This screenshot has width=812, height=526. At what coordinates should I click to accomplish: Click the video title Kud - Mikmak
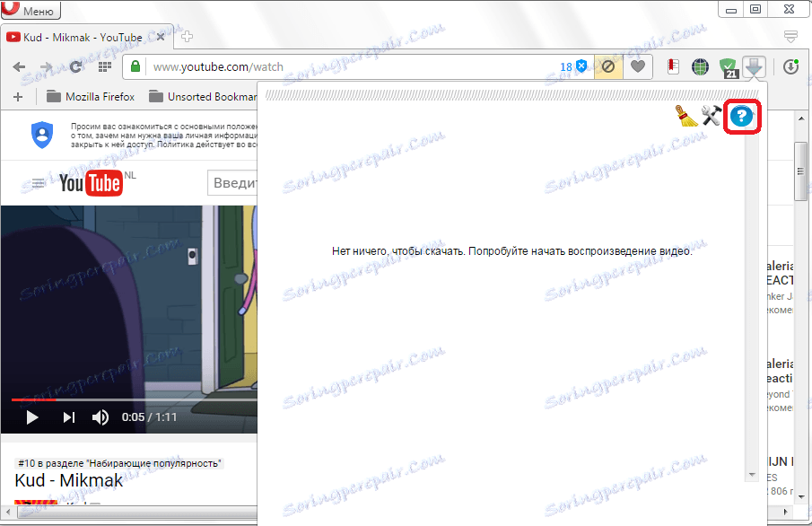point(69,480)
